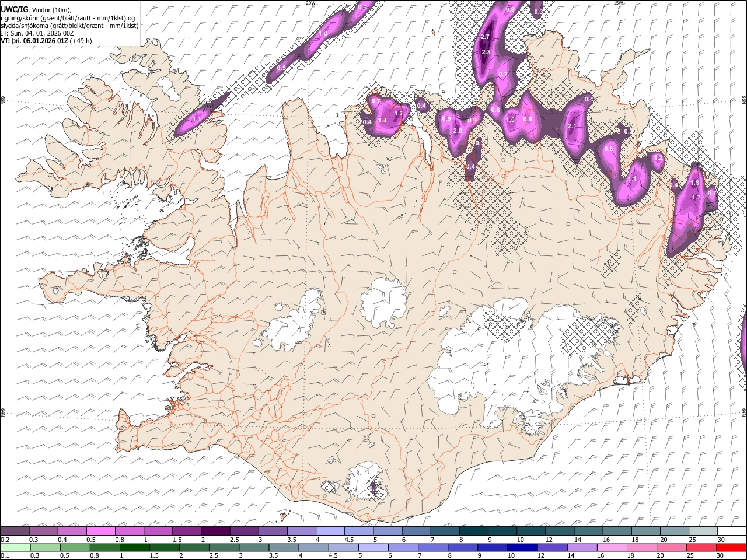
Task: Click the '20W' longitude label
Action: point(310,2)
